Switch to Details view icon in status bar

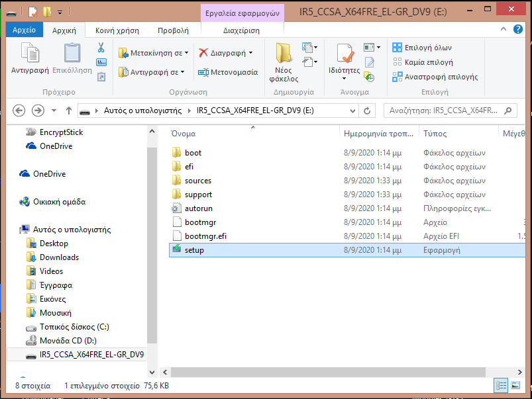click(501, 386)
